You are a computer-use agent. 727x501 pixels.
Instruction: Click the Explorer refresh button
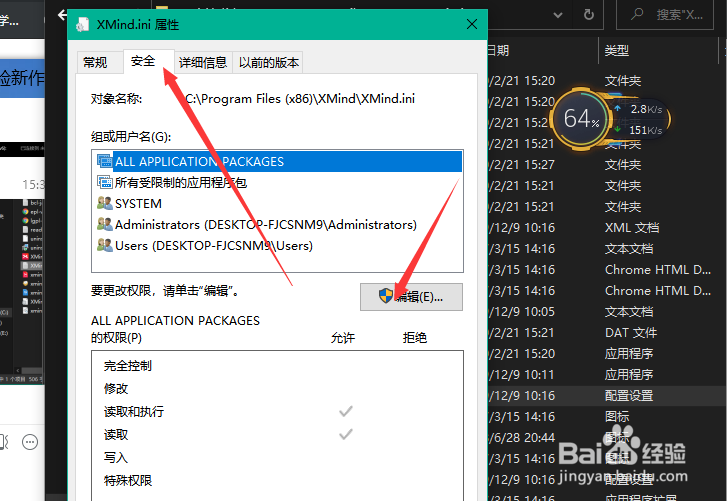point(589,15)
